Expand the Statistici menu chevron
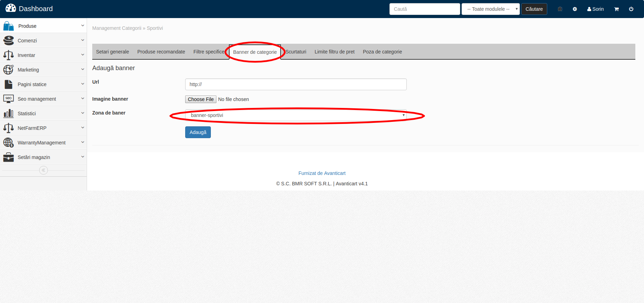The width and height of the screenshot is (644, 303). pos(83,113)
